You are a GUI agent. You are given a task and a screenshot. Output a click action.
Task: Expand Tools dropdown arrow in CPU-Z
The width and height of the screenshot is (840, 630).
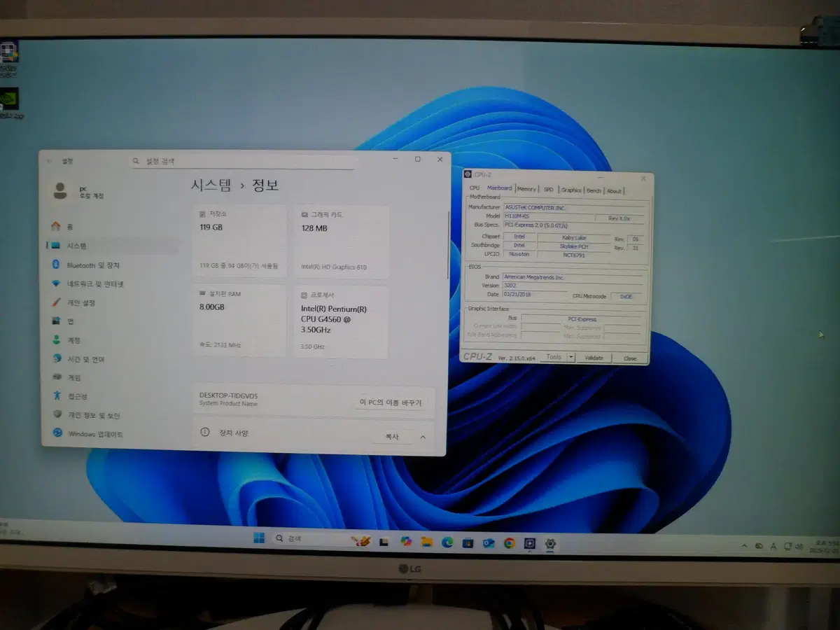[571, 357]
